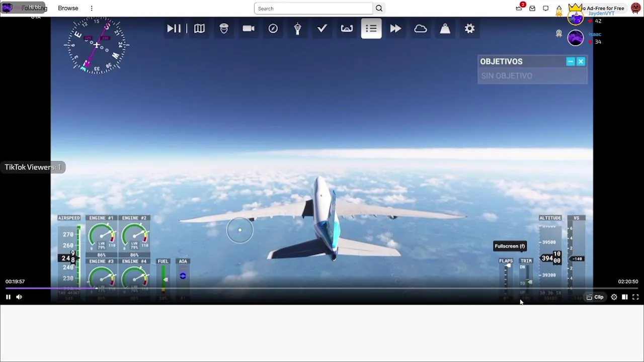Seek along the video progress bar
Screen dimensions: 644x362
(322, 289)
